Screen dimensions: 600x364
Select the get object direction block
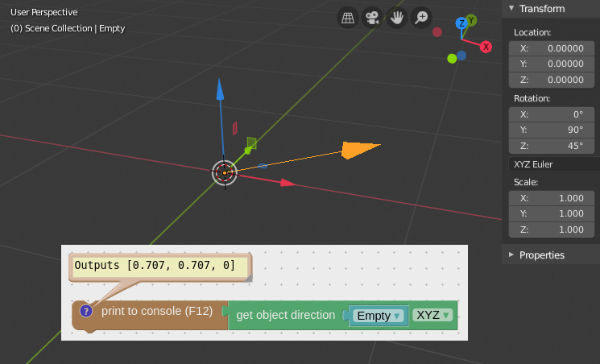click(285, 315)
